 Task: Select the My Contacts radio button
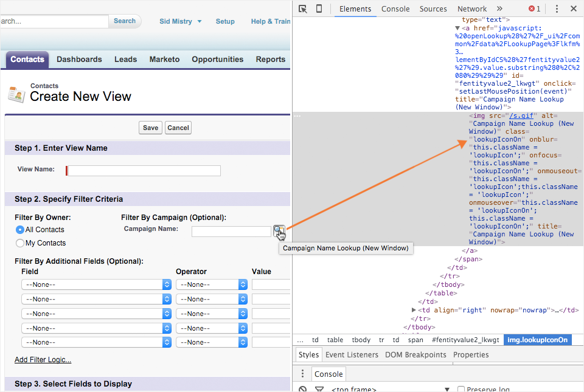click(20, 243)
